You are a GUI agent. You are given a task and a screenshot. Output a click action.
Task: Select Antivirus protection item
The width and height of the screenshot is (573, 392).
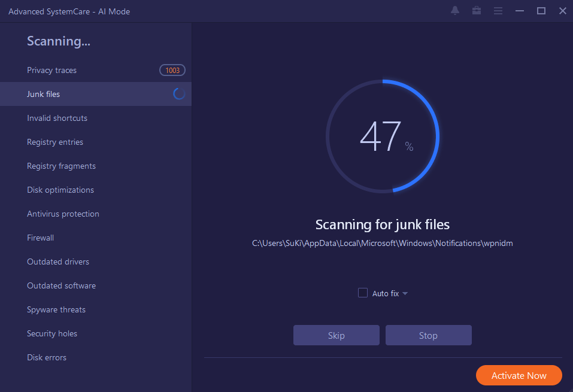click(x=96, y=214)
